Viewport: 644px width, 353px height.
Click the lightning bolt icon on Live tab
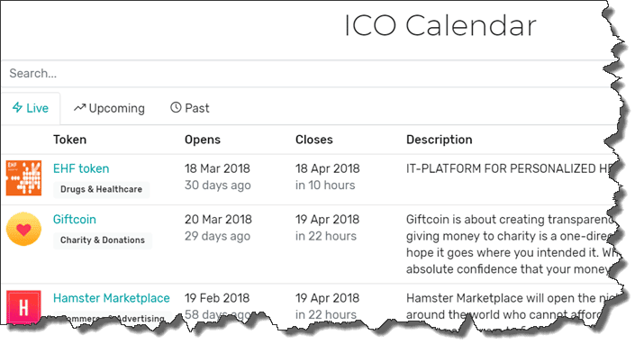click(17, 107)
